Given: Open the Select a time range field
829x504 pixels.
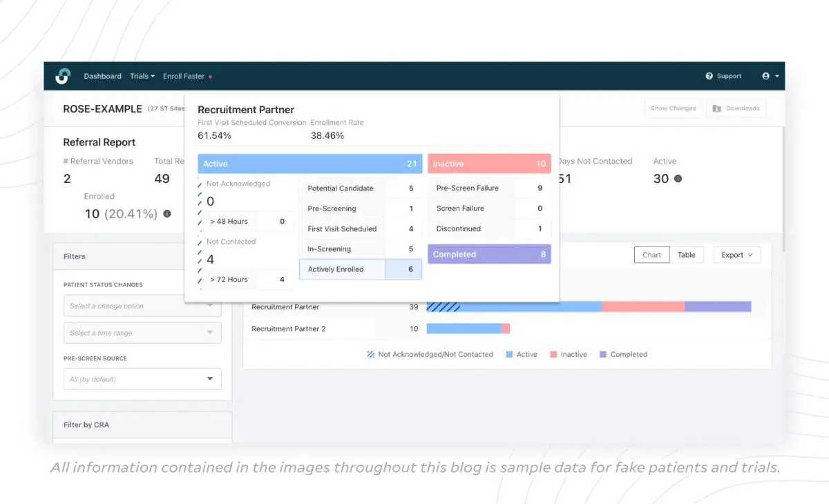Looking at the screenshot, I should [142, 332].
